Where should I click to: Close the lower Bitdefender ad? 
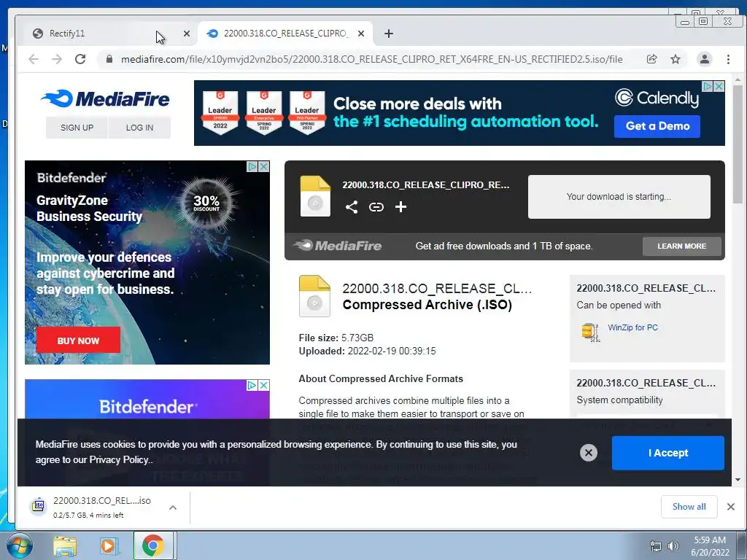(264, 385)
